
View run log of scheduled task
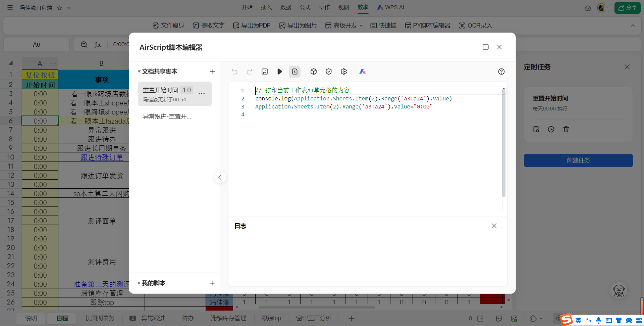coord(536,129)
